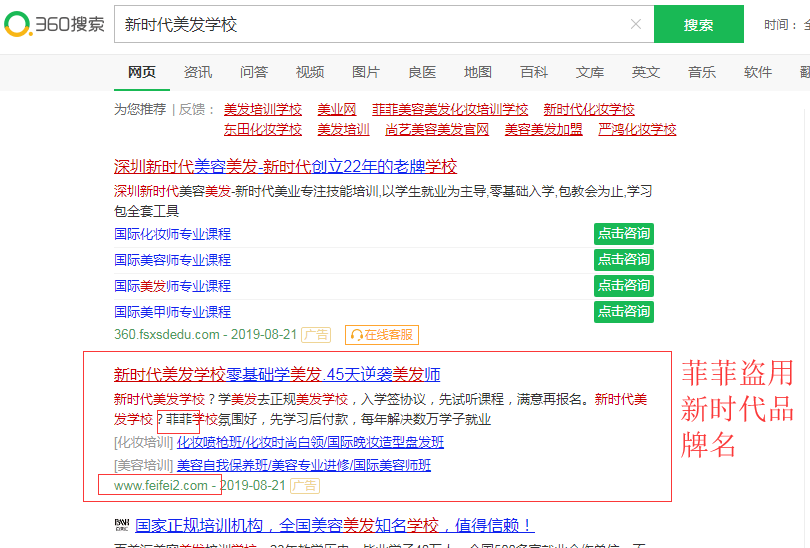This screenshot has width=810, height=548.
Task: Go to the 百科 tab
Action: [x=534, y=72]
